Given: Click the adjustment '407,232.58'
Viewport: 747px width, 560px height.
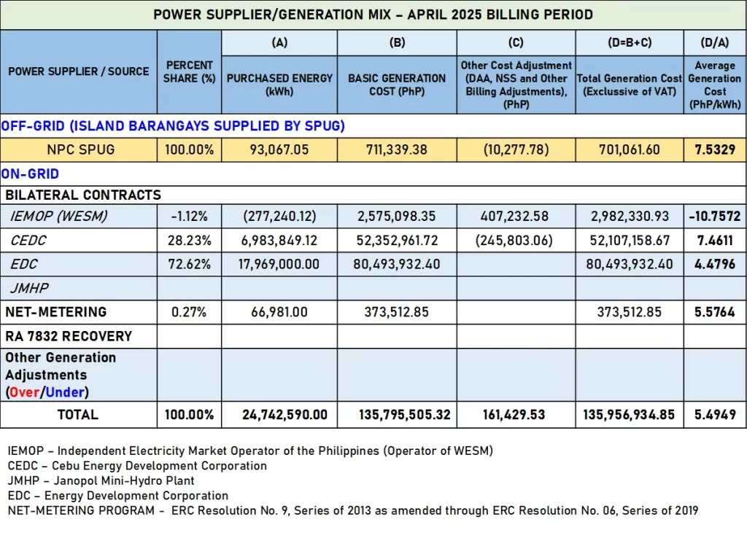Looking at the screenshot, I should pyautogui.click(x=514, y=217).
